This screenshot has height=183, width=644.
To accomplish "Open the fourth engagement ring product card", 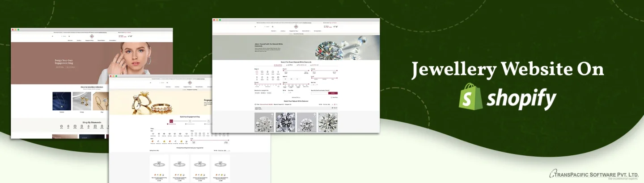I will [x=221, y=166].
